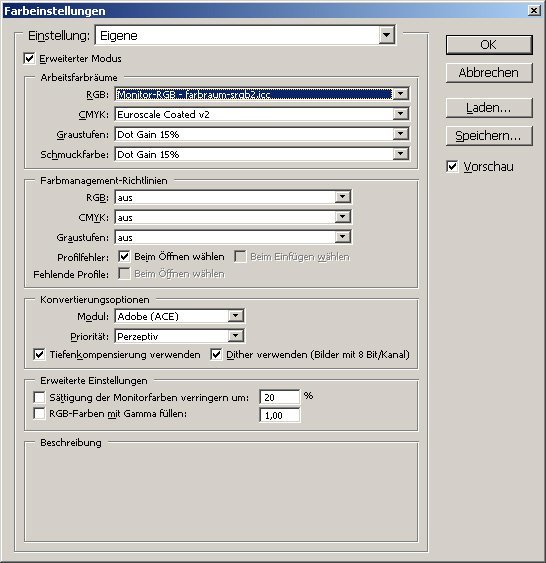The width and height of the screenshot is (546, 563).
Task: Open the Einstellung dropdown showing Eigene
Action: point(246,35)
